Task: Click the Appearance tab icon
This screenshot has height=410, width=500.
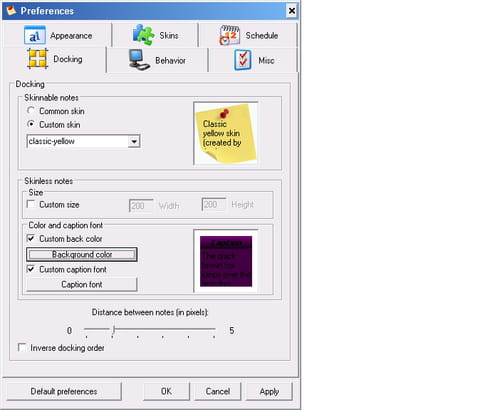Action: (35, 35)
